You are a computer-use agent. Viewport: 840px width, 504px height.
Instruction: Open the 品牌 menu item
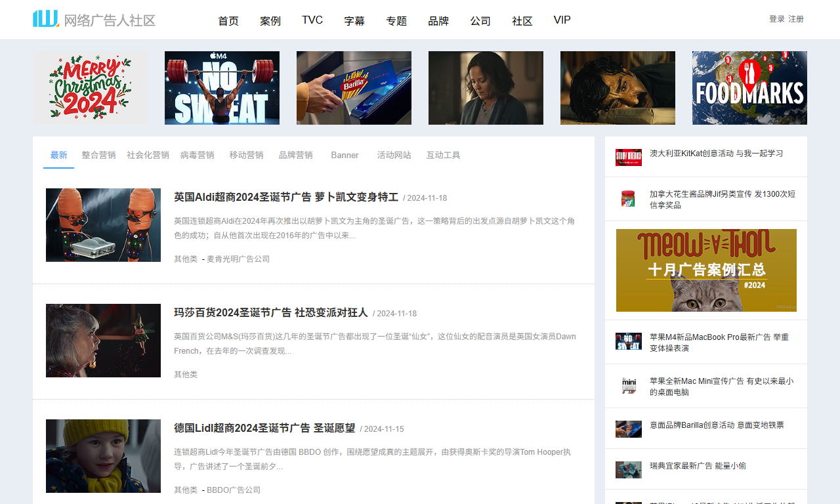pyautogui.click(x=438, y=20)
